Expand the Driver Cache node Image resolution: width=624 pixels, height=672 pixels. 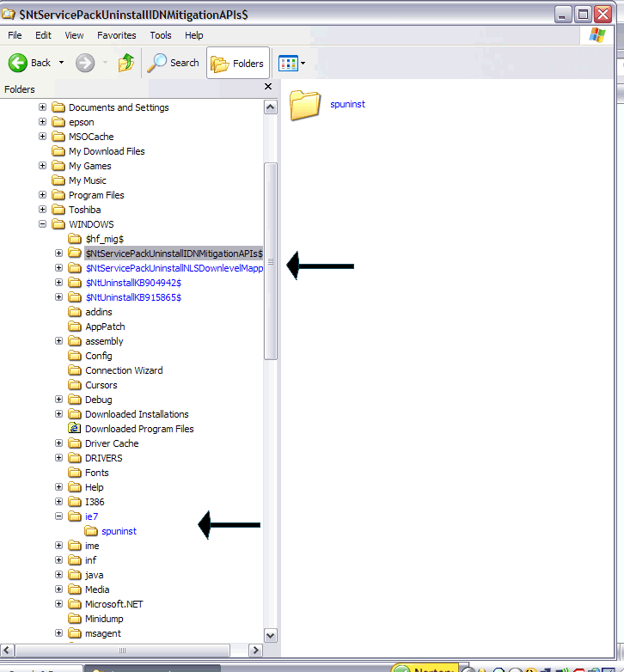coord(59,443)
